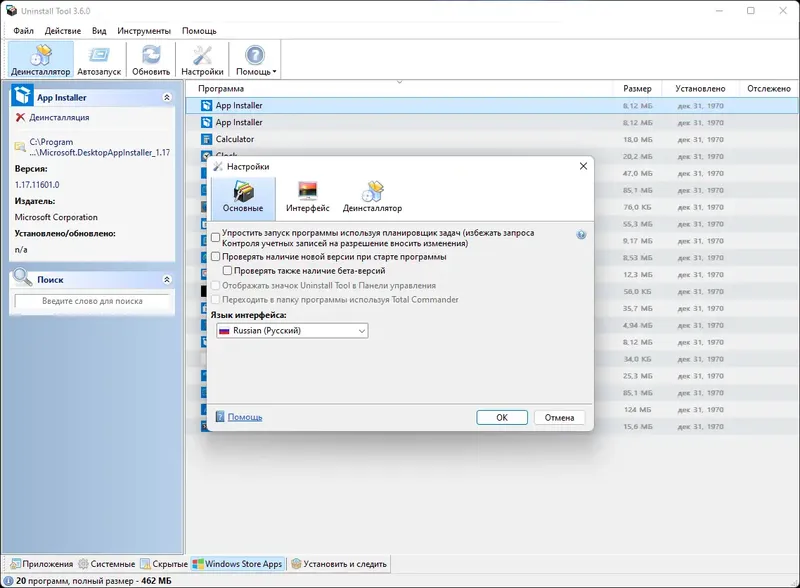Click the Обновить refresh toolbar icon
Viewport: 800px width, 588px height.
tap(151, 60)
